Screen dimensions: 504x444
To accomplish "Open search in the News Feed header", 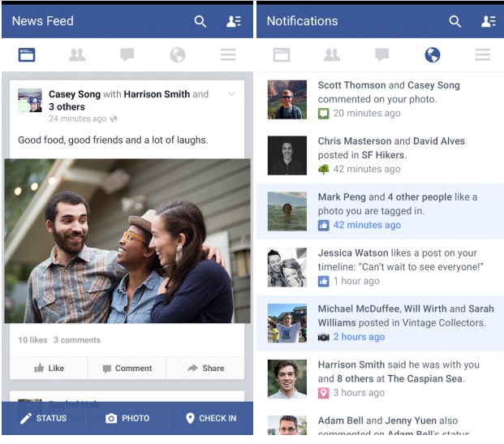I will pos(200,21).
